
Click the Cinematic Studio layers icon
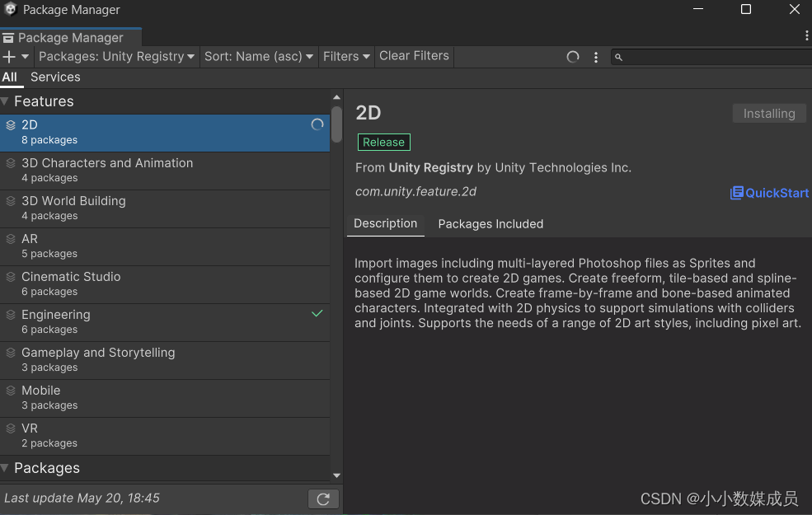pyautogui.click(x=11, y=277)
